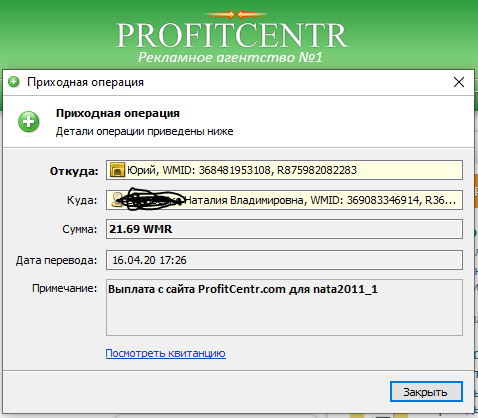
Task: Click the bold heading Приходная операция
Action: pyautogui.click(x=118, y=113)
